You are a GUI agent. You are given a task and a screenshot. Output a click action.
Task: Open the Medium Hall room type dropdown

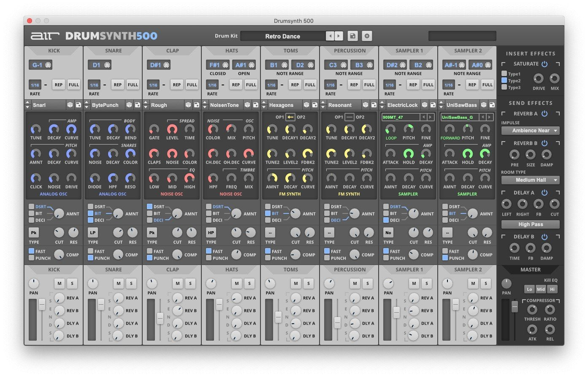pyautogui.click(x=530, y=180)
